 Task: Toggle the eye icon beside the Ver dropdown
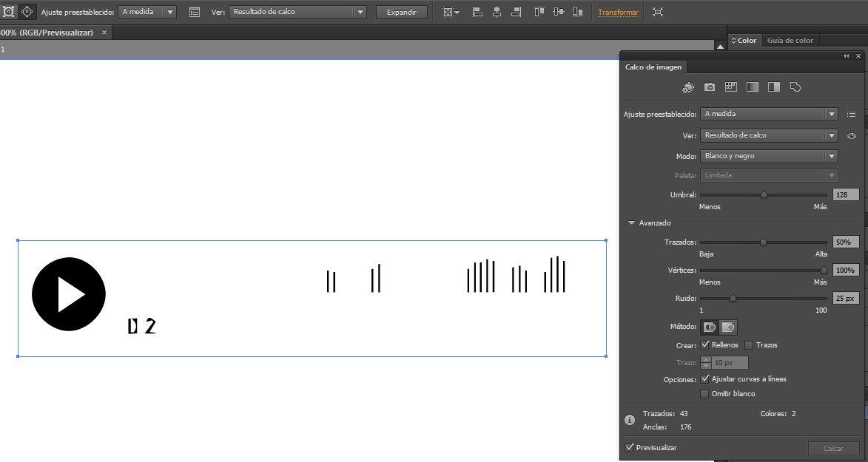point(852,135)
